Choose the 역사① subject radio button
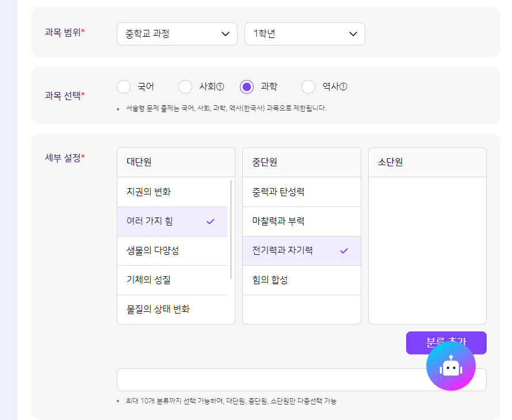 point(308,87)
